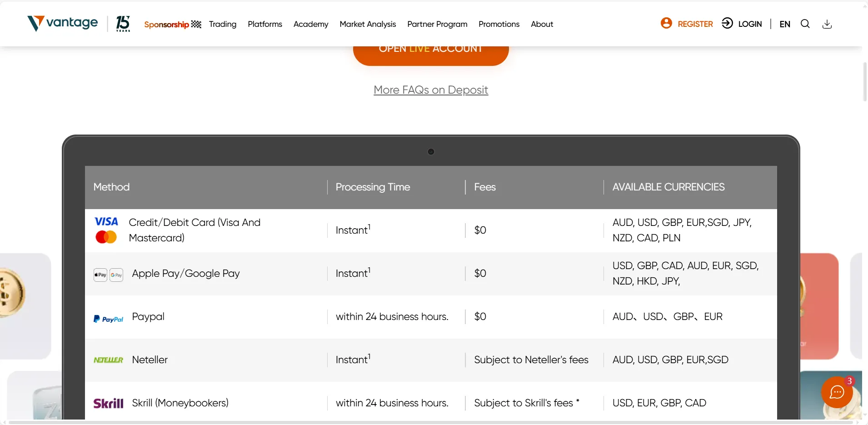Click Paypal's AUD, USD, GBP, EUR currencies
The width and height of the screenshot is (868, 425).
[668, 316]
